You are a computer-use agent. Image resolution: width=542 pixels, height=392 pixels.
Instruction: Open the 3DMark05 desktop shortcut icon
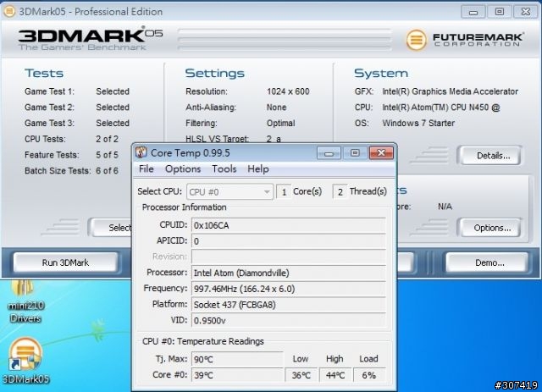click(25, 362)
